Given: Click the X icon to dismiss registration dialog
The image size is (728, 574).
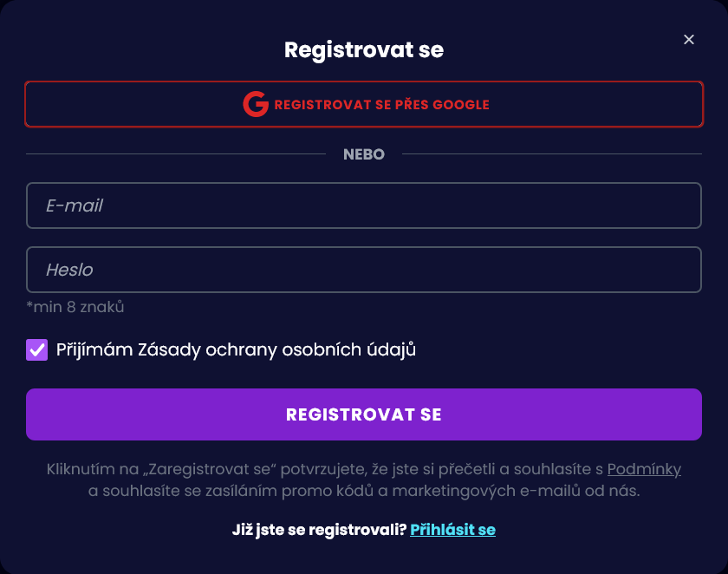Looking at the screenshot, I should [x=689, y=39].
